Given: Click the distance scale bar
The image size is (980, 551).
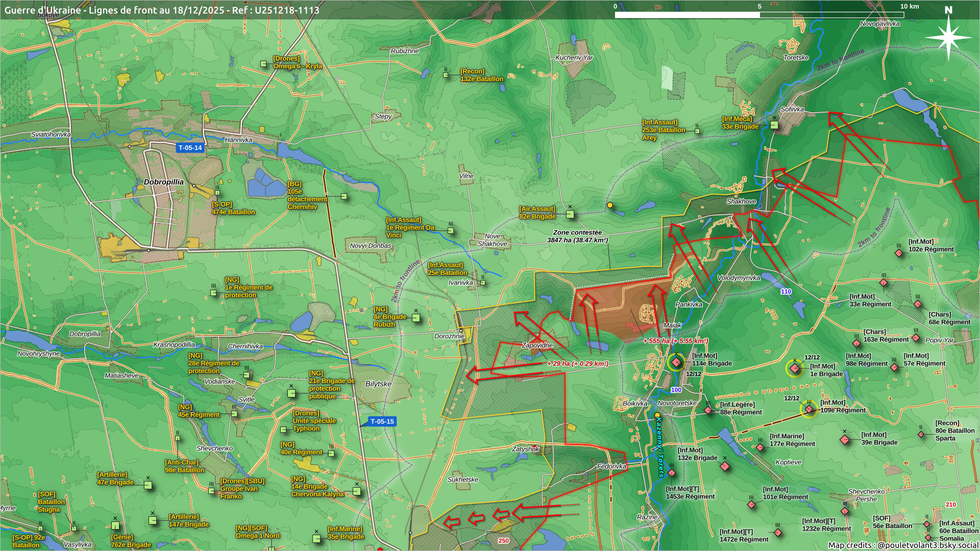Looking at the screenshot, I should [x=759, y=15].
